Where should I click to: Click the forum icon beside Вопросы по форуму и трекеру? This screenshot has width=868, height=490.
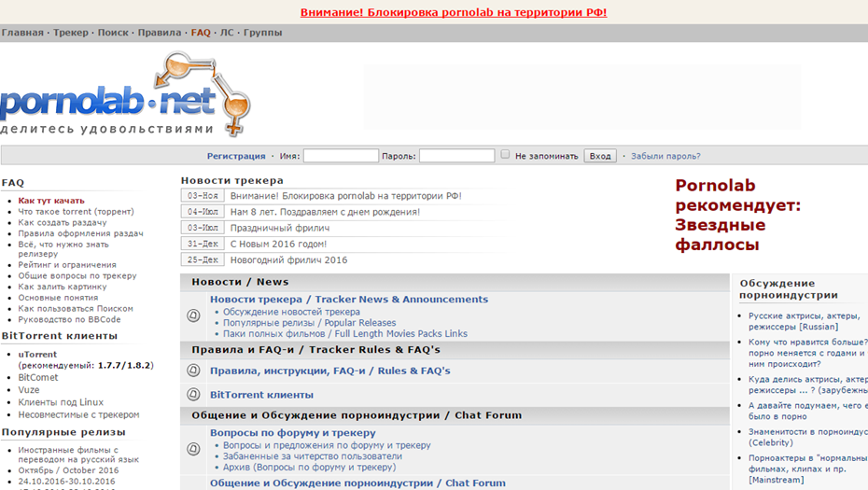[193, 449]
